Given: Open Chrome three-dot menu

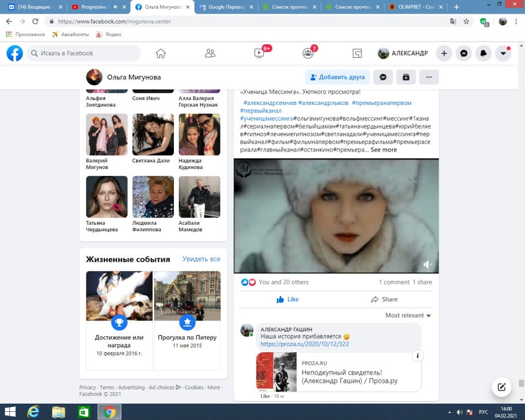Looking at the screenshot, I should [x=516, y=21].
